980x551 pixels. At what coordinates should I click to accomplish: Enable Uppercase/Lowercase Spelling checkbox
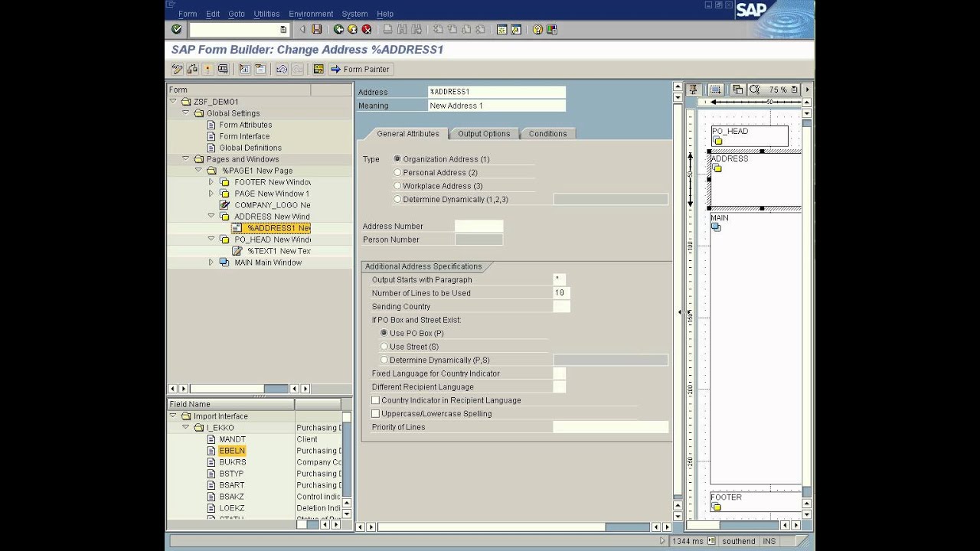376,413
